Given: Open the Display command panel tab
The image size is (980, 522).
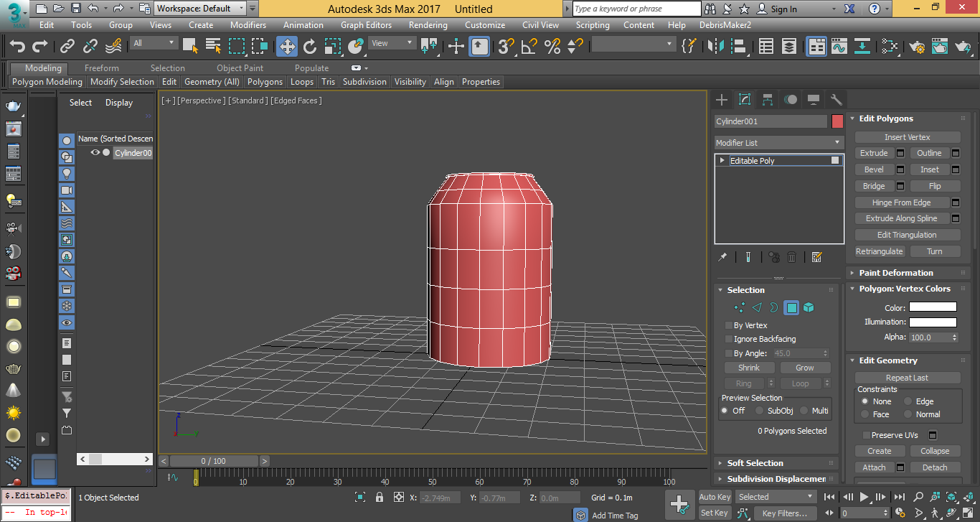Looking at the screenshot, I should tap(814, 99).
